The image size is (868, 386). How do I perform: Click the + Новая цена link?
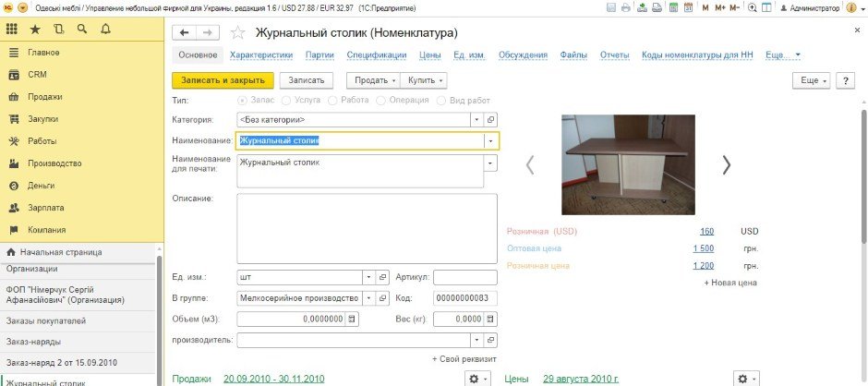click(x=730, y=283)
